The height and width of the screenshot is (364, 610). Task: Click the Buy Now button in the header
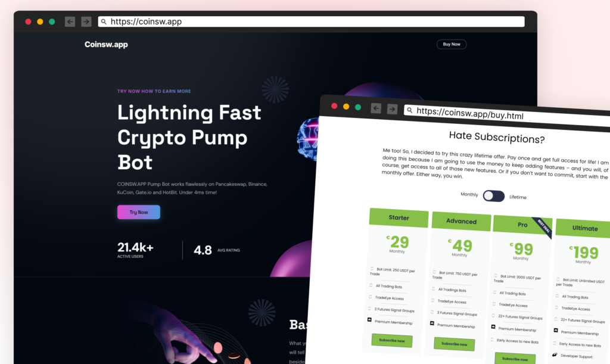pyautogui.click(x=451, y=44)
